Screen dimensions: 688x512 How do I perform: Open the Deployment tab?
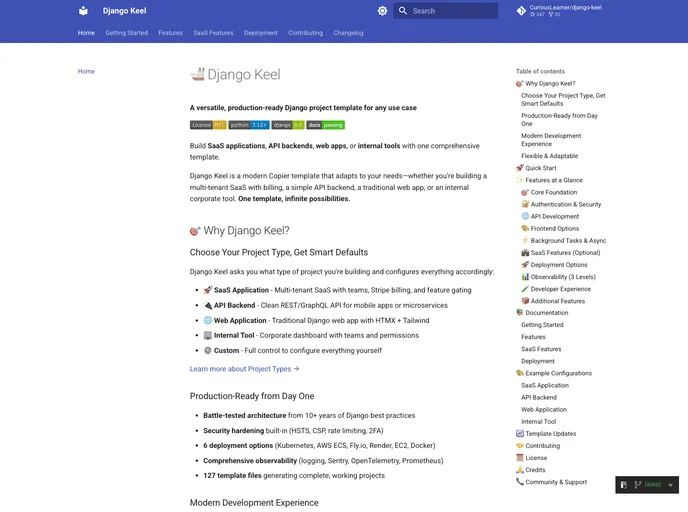click(x=261, y=33)
